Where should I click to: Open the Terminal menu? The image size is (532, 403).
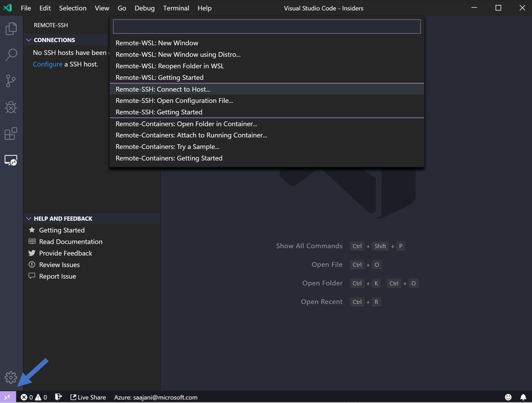tap(176, 8)
